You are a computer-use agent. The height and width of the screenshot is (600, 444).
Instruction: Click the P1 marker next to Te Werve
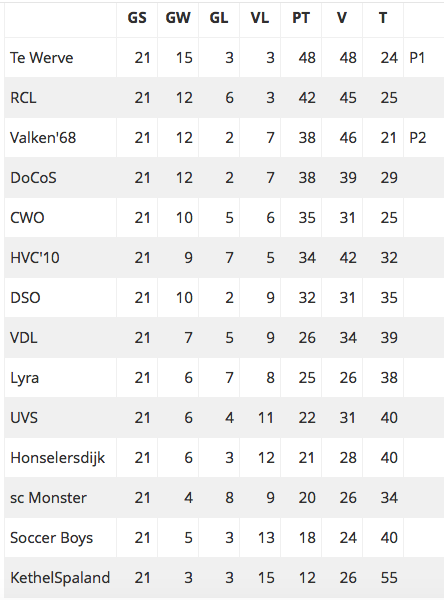click(x=417, y=58)
